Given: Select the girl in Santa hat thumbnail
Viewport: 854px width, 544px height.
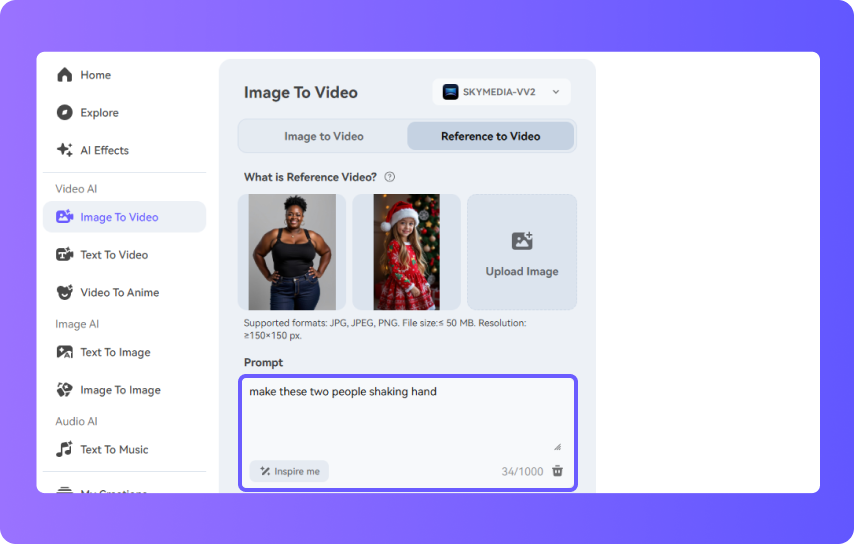Looking at the screenshot, I should click(406, 252).
